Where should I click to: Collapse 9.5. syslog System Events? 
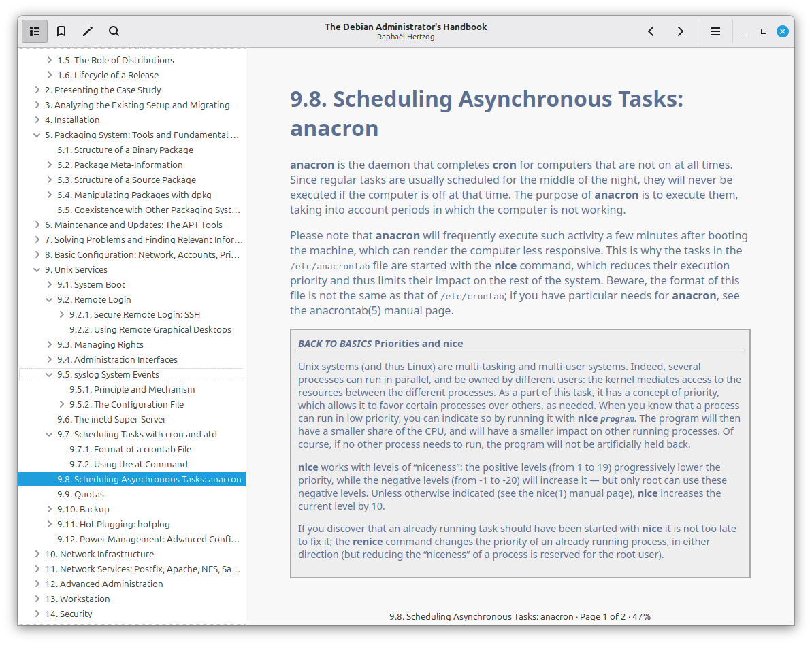pos(49,375)
